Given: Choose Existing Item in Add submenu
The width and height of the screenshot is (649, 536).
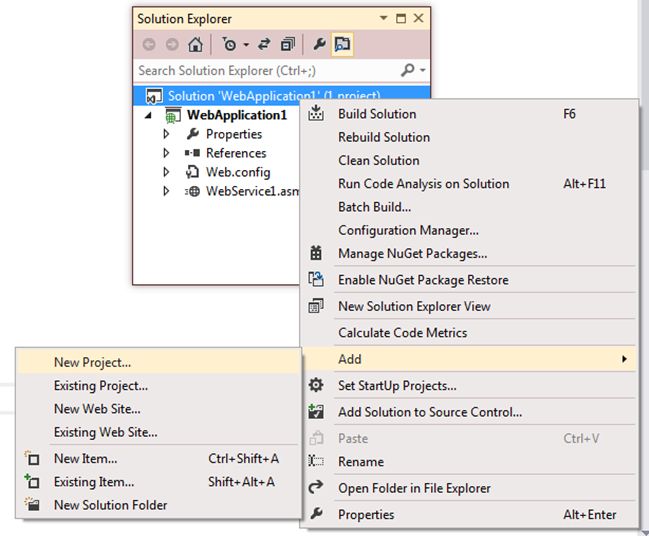Looking at the screenshot, I should click(x=159, y=481).
